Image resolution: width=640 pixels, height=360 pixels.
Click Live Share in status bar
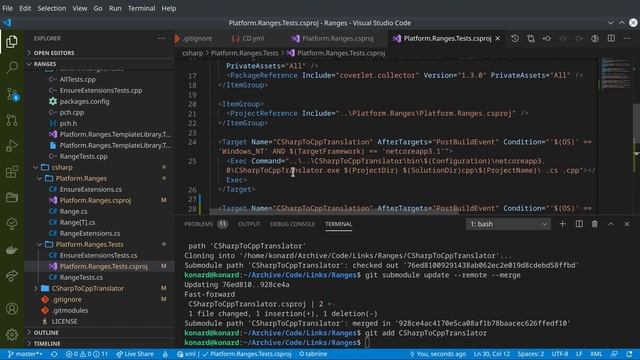click(135, 354)
